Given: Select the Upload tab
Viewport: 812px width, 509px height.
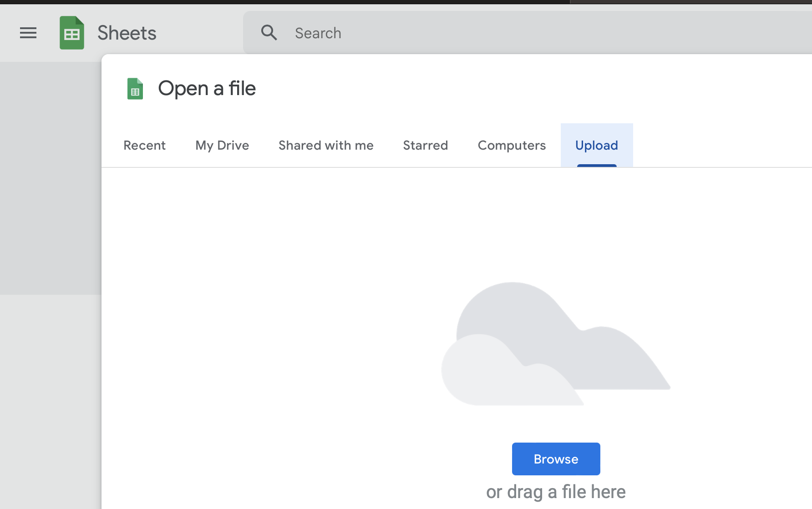Looking at the screenshot, I should (597, 145).
